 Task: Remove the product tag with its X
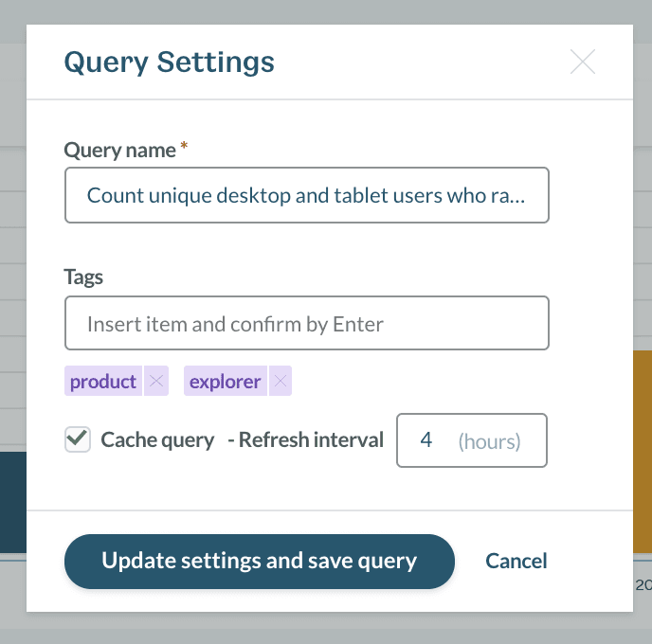click(156, 381)
